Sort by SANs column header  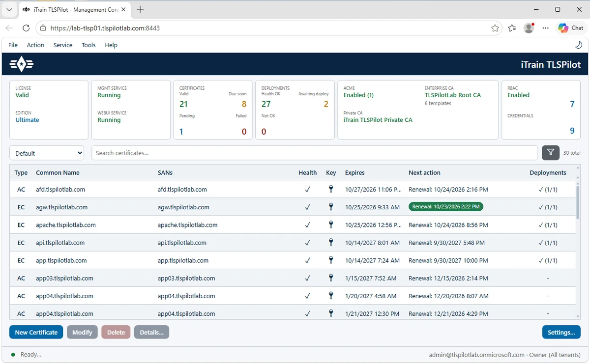pos(165,172)
